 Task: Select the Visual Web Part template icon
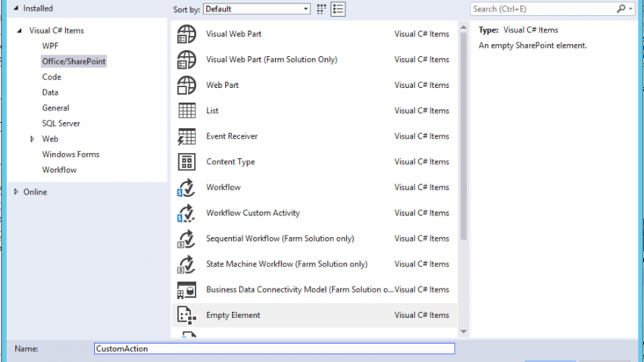coord(186,34)
